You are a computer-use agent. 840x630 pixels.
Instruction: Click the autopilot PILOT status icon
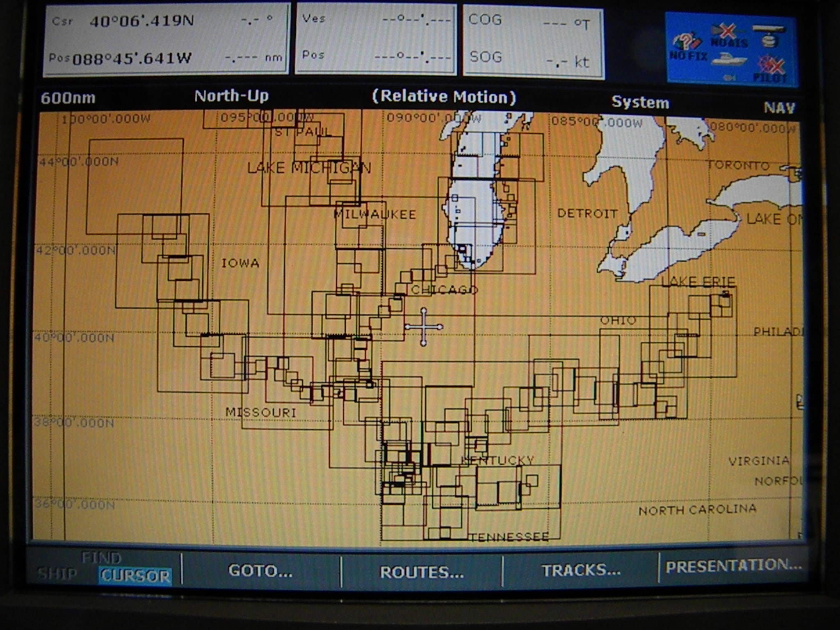pyautogui.click(x=771, y=69)
